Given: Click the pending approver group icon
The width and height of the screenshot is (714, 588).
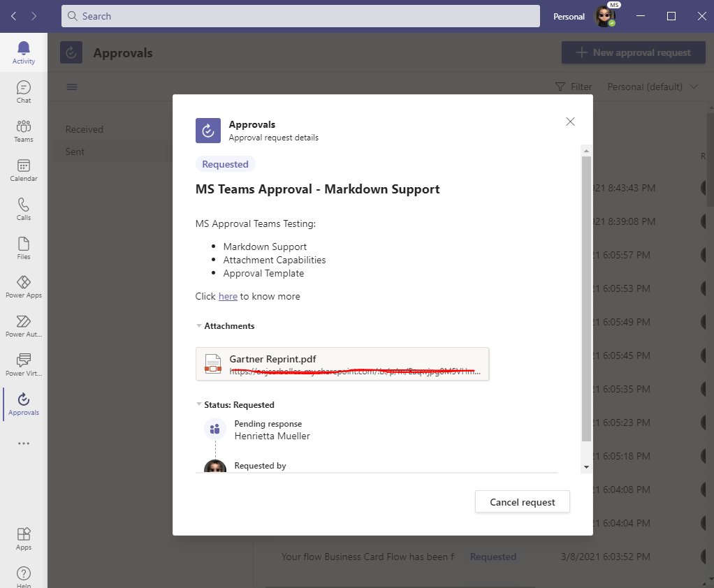Looking at the screenshot, I should click(215, 429).
